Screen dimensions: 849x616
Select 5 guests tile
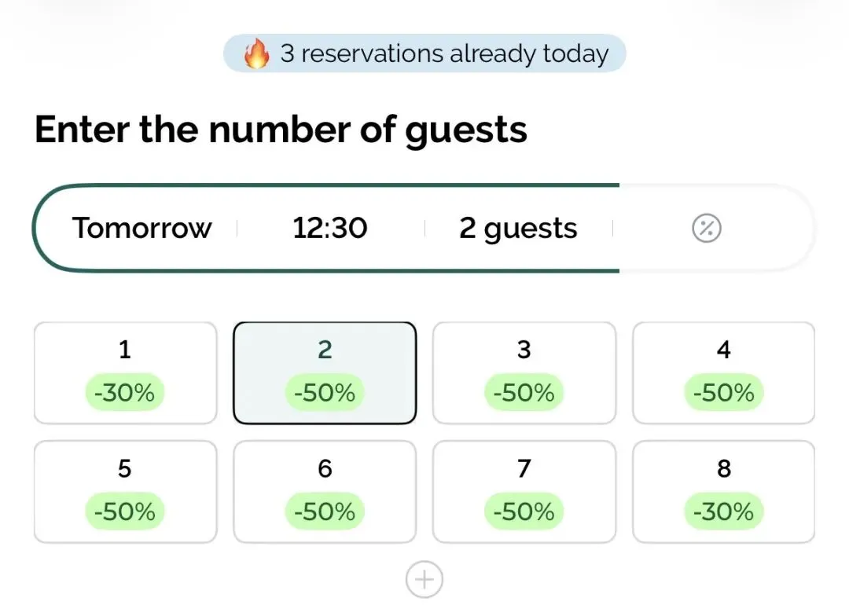coord(125,491)
